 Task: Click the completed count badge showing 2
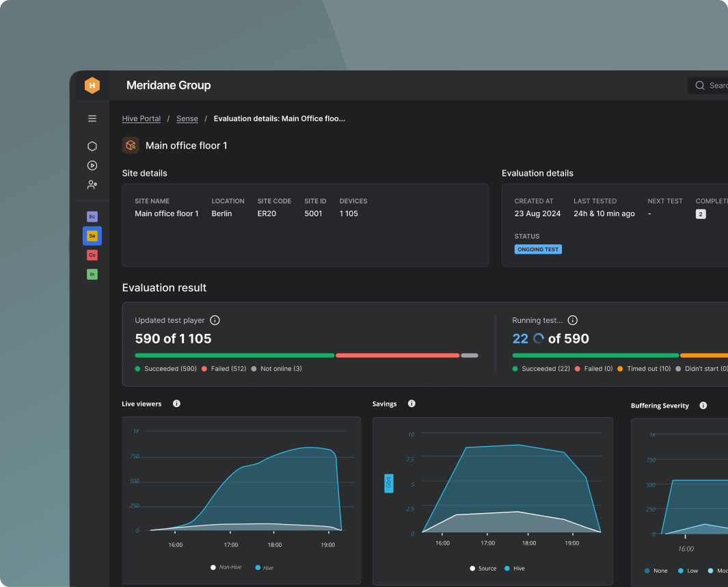701,213
